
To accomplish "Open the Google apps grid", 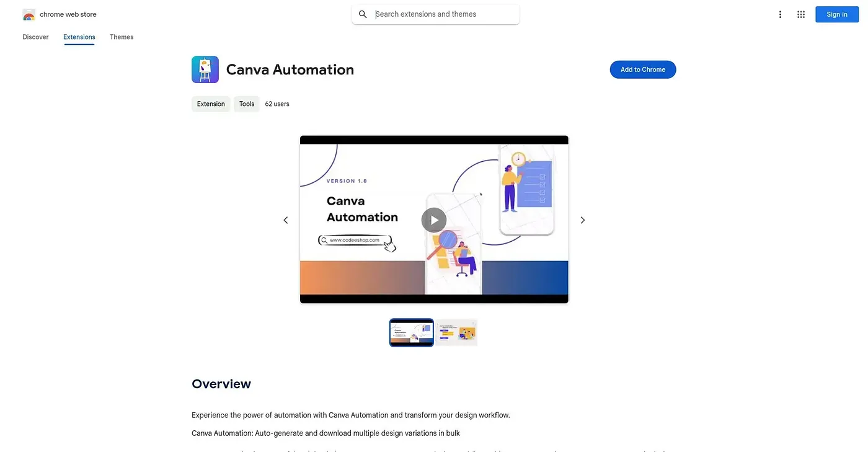I will pyautogui.click(x=800, y=14).
